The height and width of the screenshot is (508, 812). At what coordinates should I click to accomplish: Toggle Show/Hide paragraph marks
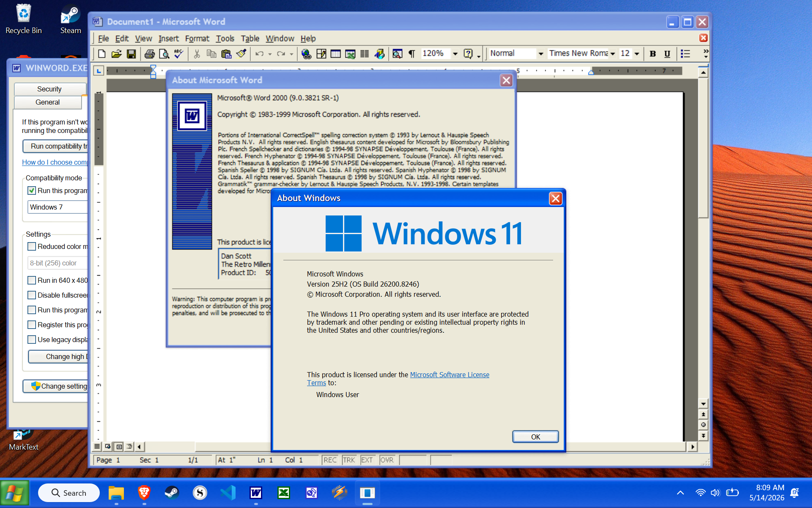coord(411,54)
